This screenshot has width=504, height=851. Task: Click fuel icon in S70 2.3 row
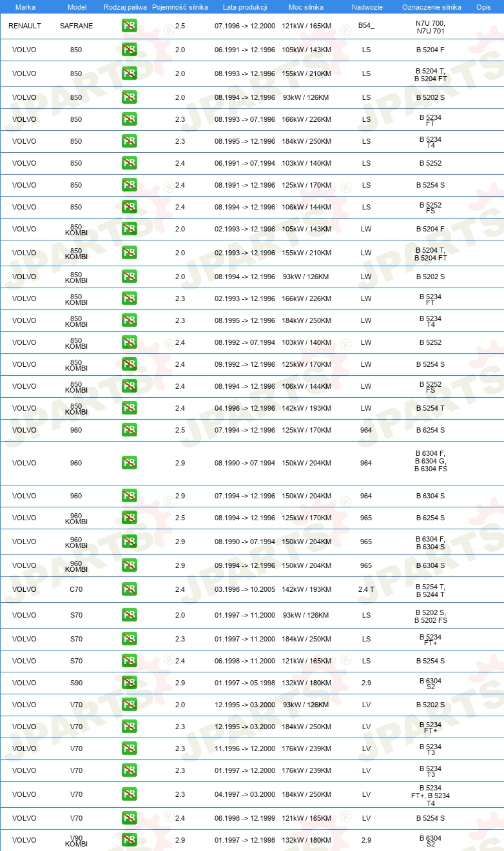coord(129,639)
